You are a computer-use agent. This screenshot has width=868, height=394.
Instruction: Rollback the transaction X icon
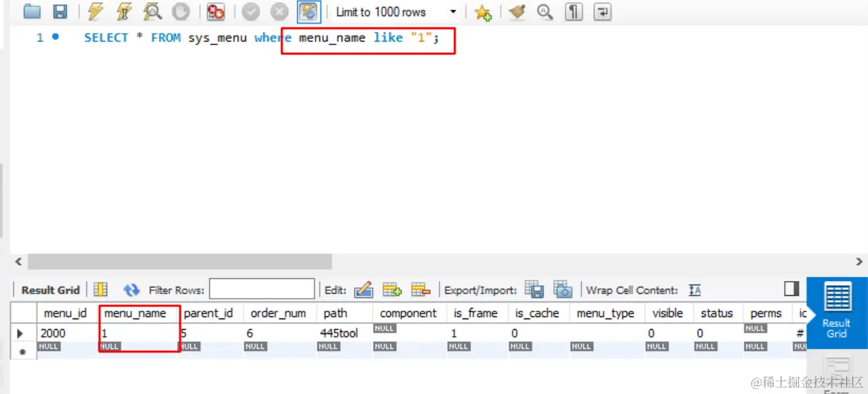pos(280,11)
